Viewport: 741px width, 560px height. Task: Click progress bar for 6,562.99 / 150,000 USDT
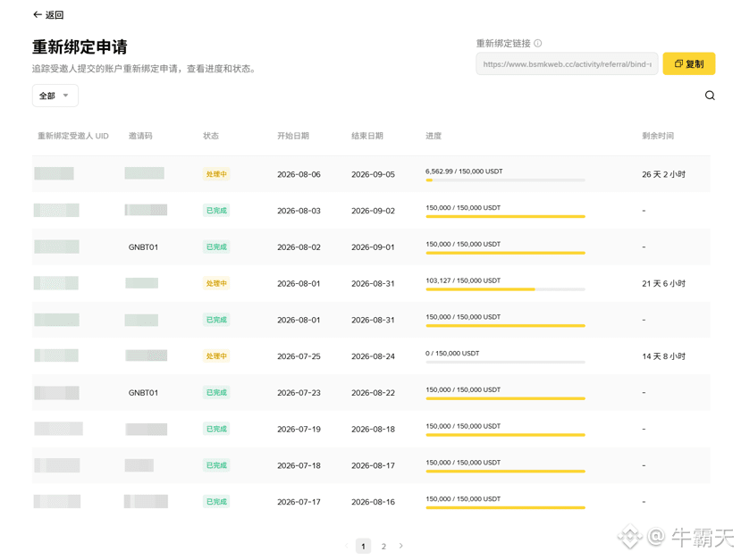click(505, 180)
